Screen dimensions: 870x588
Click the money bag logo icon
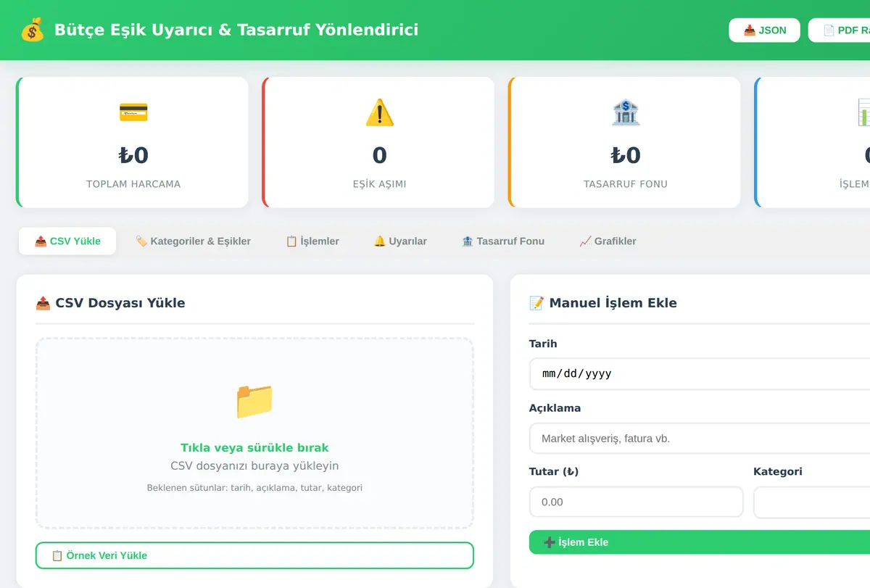(x=33, y=30)
